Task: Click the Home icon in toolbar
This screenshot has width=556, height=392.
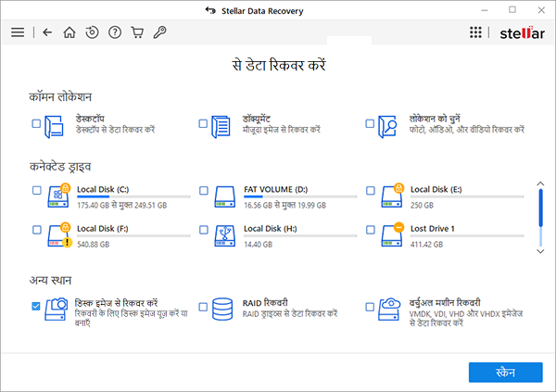Action: [69, 32]
